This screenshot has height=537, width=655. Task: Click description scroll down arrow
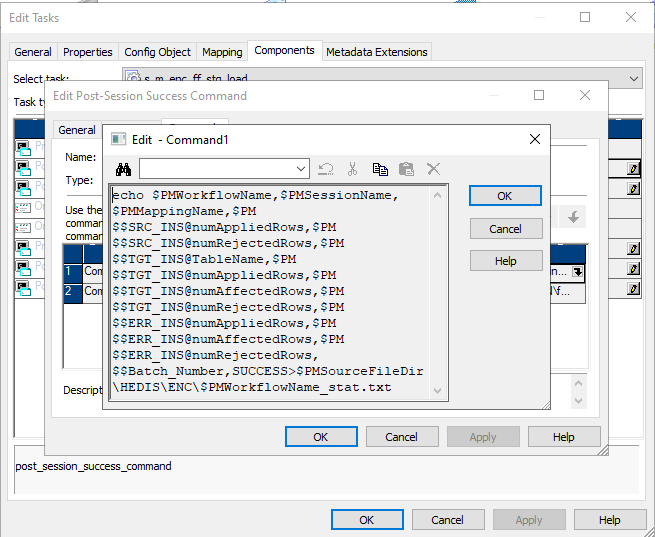(579, 401)
